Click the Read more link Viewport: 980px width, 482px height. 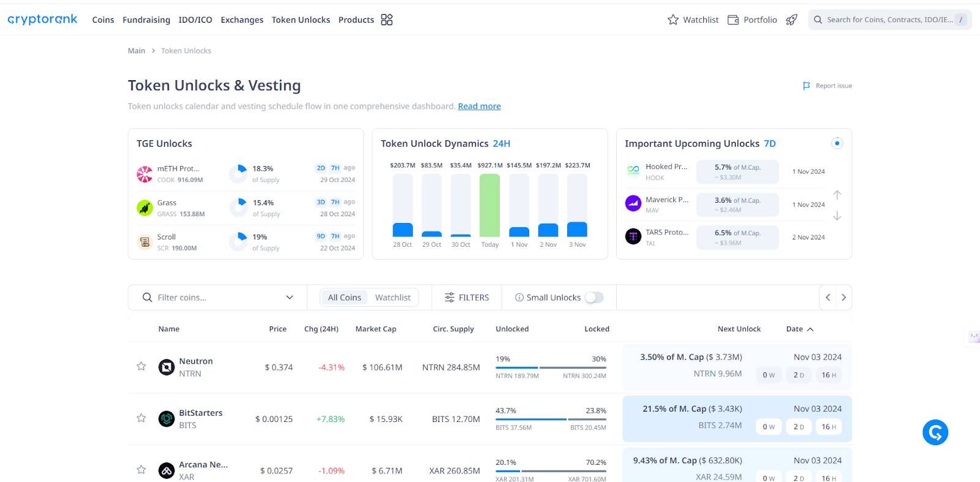click(480, 106)
